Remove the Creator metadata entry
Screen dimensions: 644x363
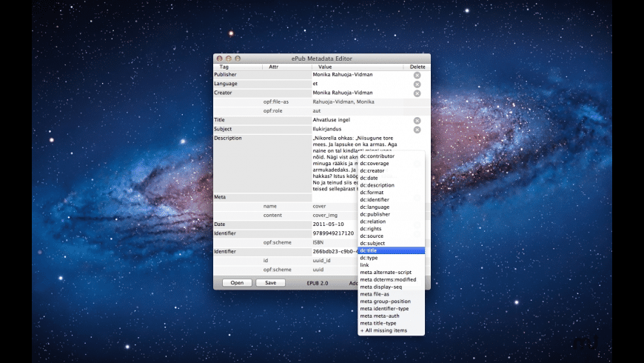coord(417,93)
